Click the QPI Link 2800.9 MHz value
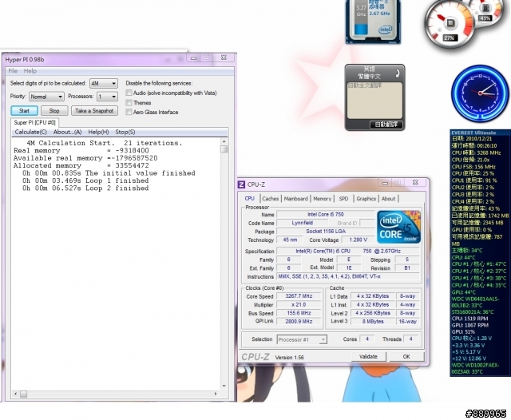Viewport: 511px width, 420px height. (x=299, y=322)
